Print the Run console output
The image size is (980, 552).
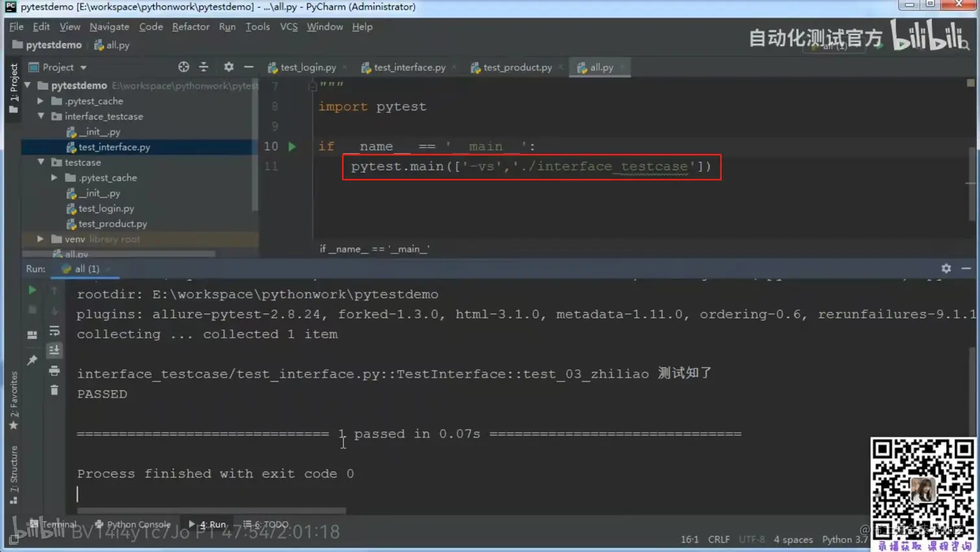point(54,370)
